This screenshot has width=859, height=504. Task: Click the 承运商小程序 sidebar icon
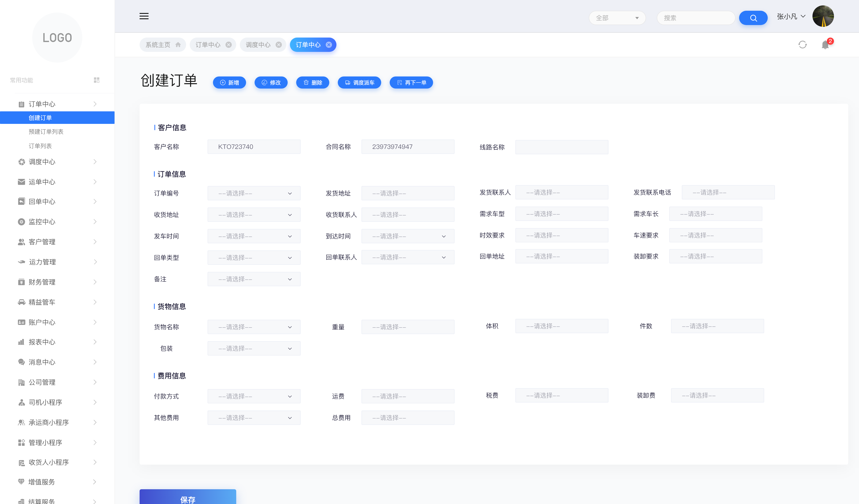pos(21,422)
